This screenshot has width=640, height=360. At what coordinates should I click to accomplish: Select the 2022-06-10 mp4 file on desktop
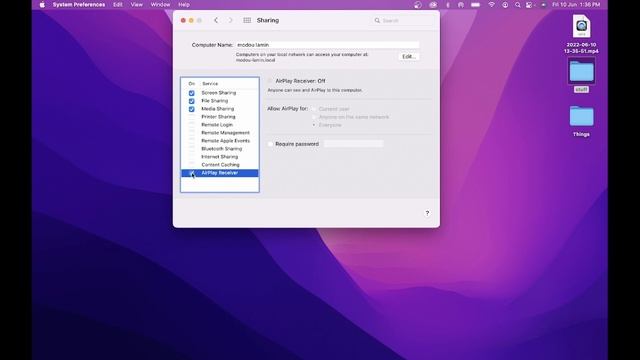(x=581, y=34)
